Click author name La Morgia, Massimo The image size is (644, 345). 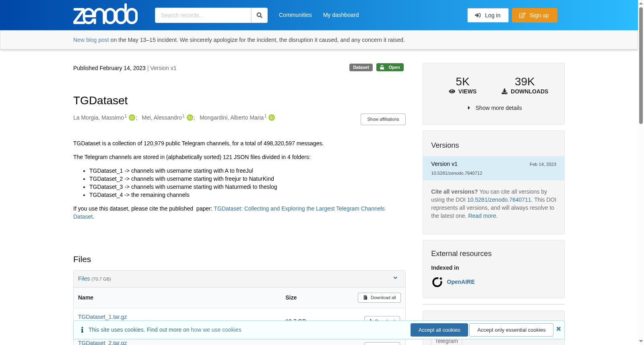pyautogui.click(x=99, y=118)
